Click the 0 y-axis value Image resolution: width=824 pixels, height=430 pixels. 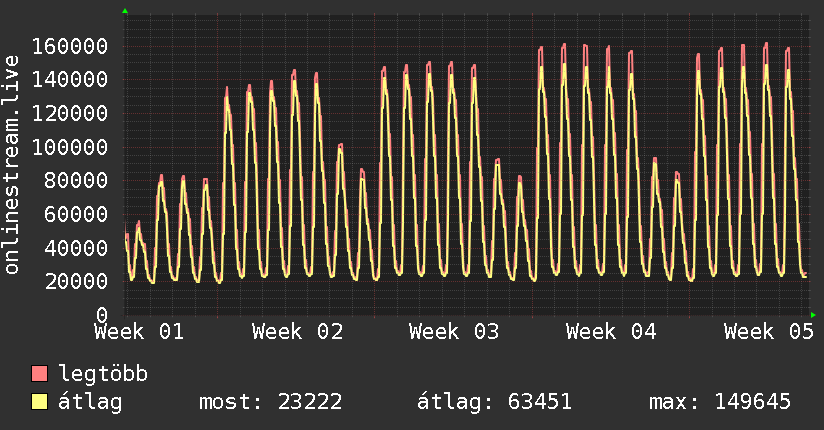(x=102, y=315)
